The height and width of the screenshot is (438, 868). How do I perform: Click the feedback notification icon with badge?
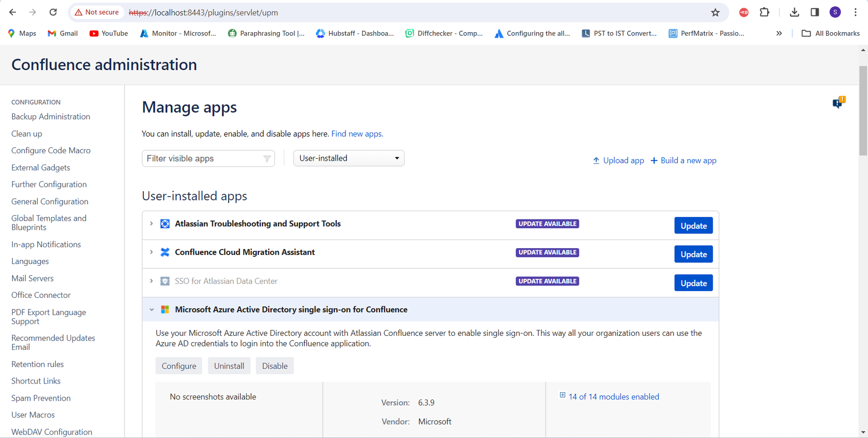(838, 102)
